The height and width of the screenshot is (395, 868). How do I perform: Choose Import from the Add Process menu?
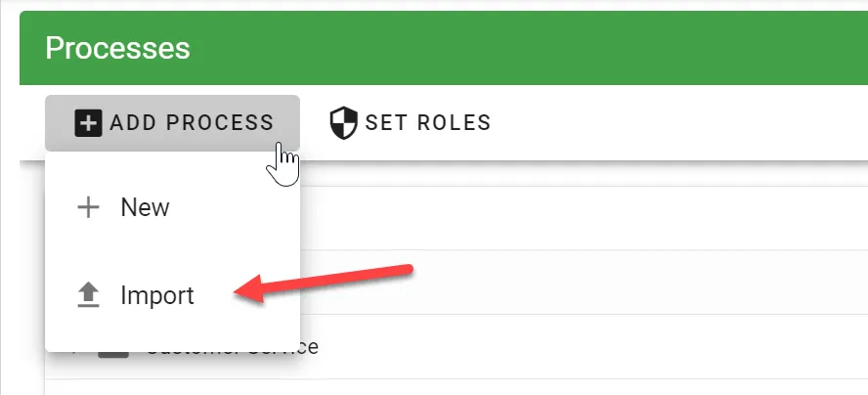(173, 294)
